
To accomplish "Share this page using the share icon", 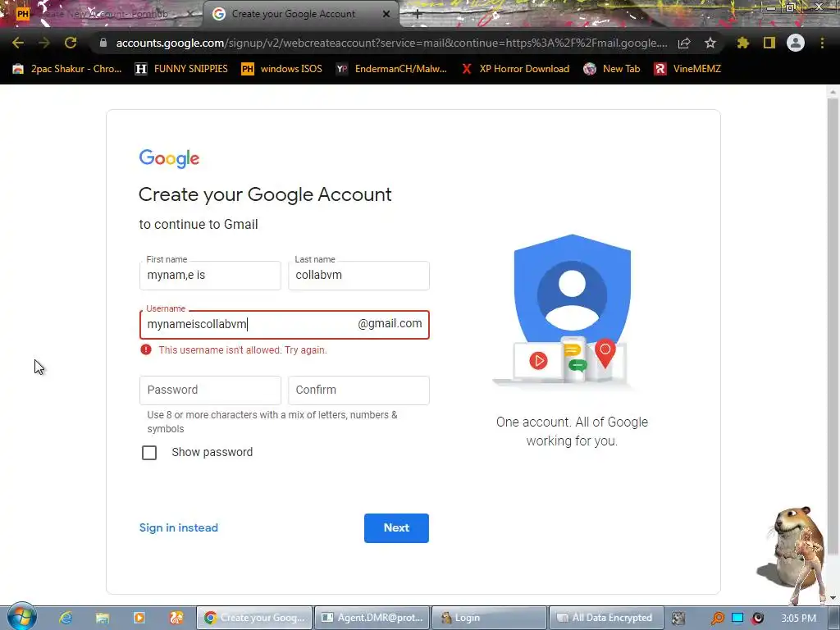I will coord(684,43).
